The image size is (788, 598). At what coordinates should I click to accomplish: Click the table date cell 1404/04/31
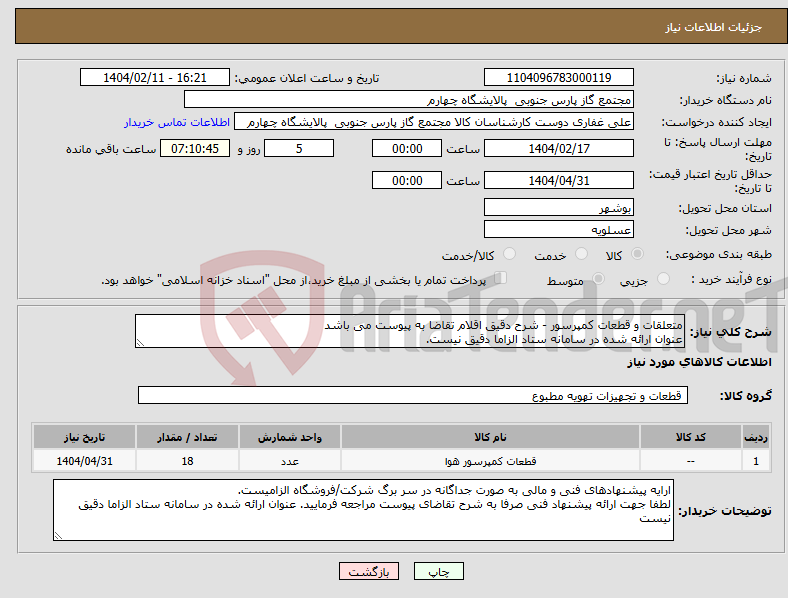click(84, 461)
